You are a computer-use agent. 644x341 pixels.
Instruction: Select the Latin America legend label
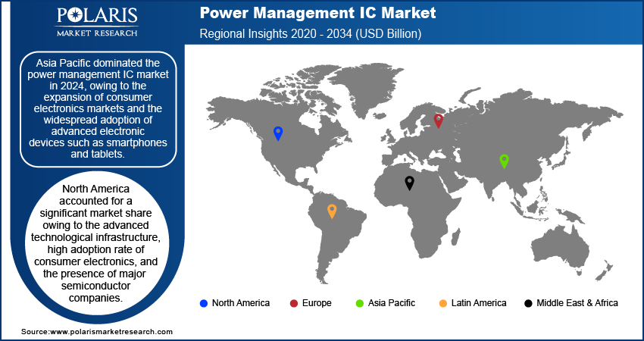click(x=479, y=303)
